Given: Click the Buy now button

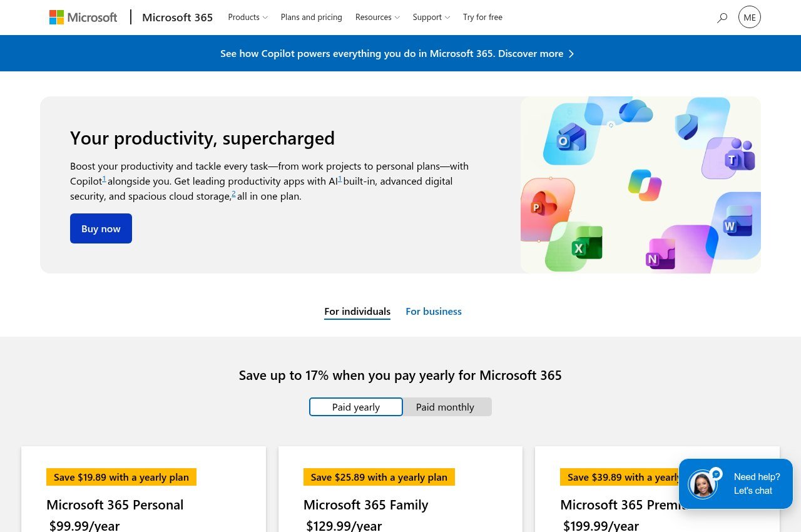Looking at the screenshot, I should tap(101, 228).
